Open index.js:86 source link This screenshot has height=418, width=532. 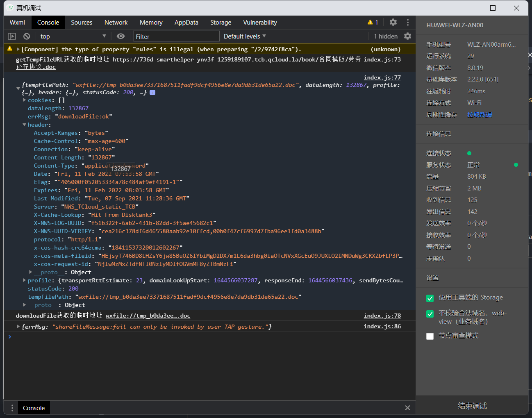tap(382, 326)
